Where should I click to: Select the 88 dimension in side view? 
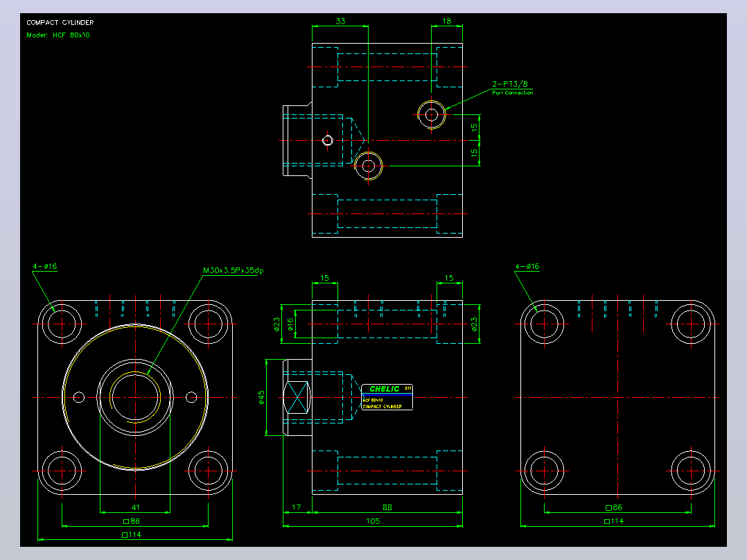387,507
